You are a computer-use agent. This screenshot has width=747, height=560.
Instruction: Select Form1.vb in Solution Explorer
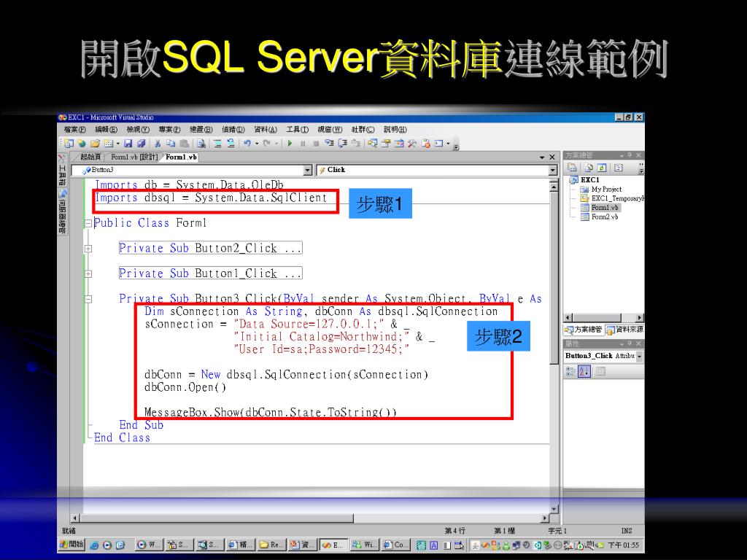coord(605,208)
